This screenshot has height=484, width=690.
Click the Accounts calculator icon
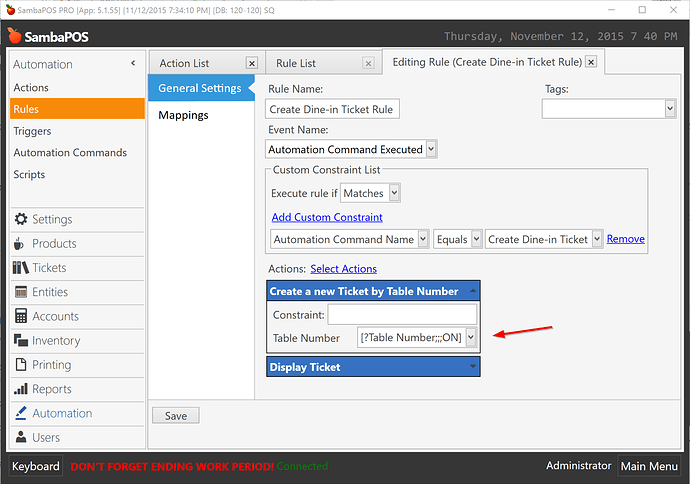coord(20,316)
